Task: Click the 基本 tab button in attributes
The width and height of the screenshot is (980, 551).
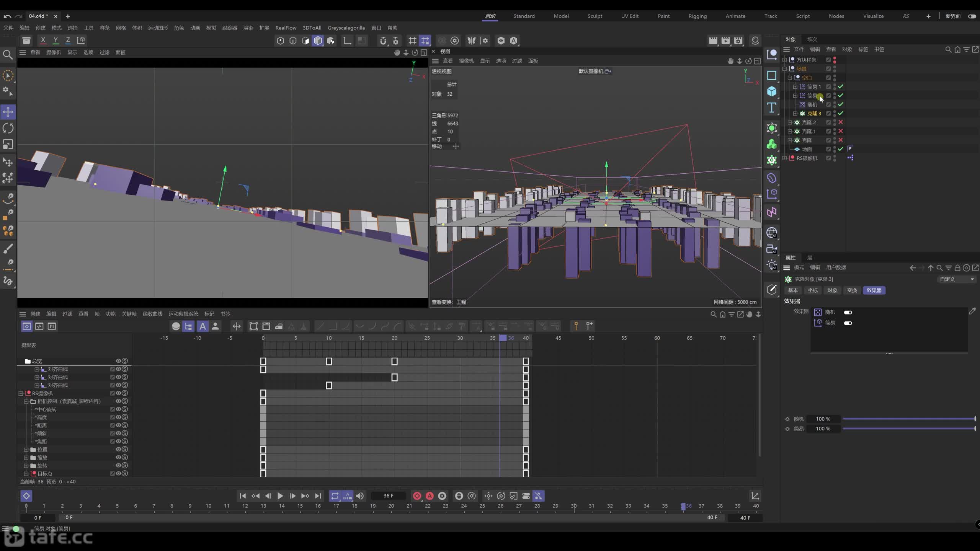Action: coord(793,290)
